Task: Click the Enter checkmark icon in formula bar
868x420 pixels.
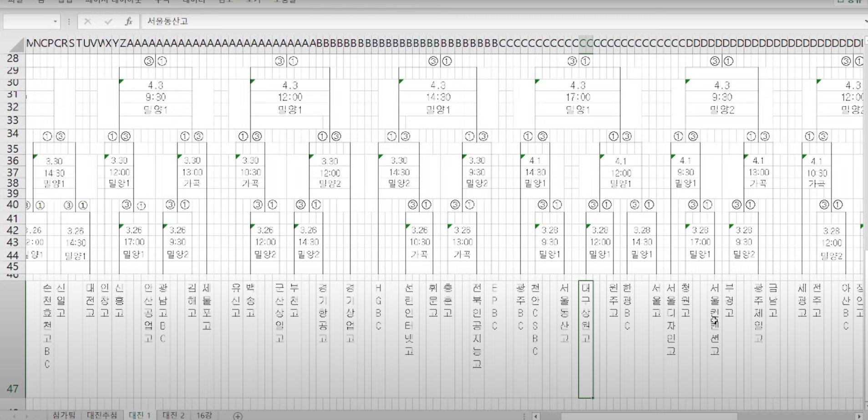Action: pyautogui.click(x=108, y=21)
